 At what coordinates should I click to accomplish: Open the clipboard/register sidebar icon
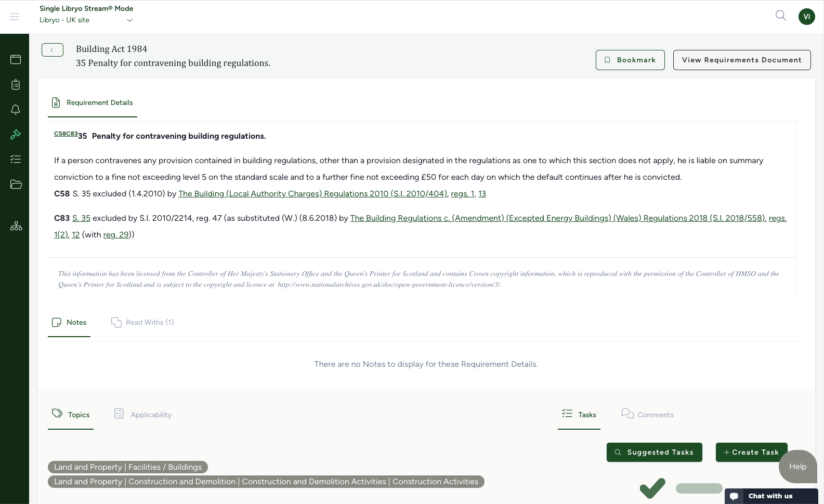(15, 84)
